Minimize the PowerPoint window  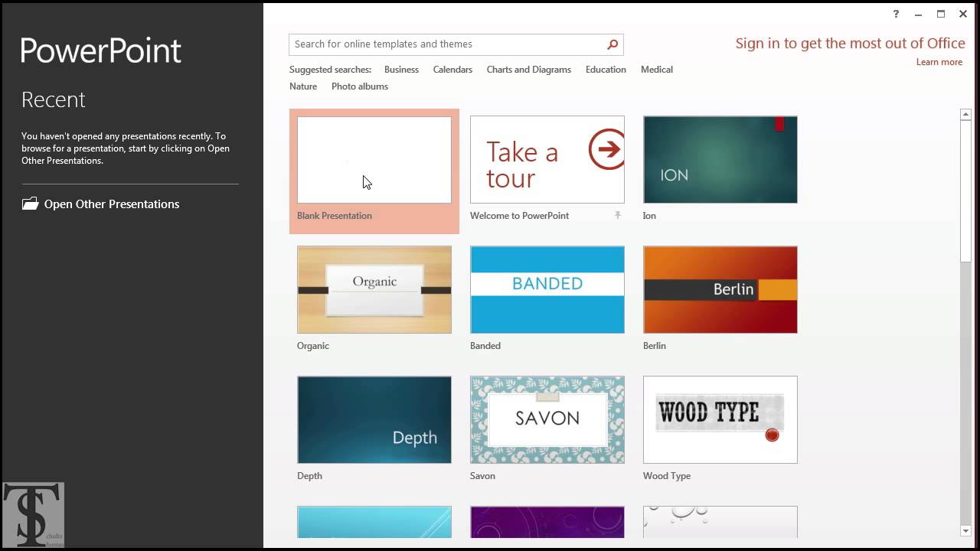pyautogui.click(x=918, y=14)
